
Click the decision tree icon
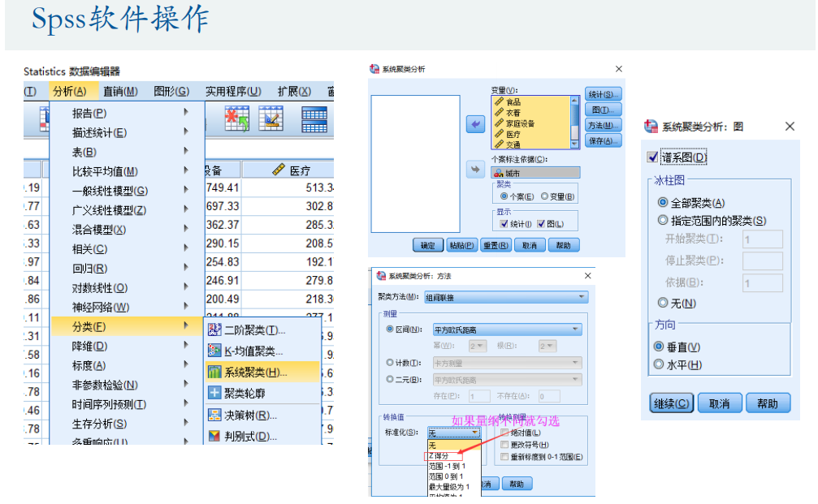tap(214, 415)
